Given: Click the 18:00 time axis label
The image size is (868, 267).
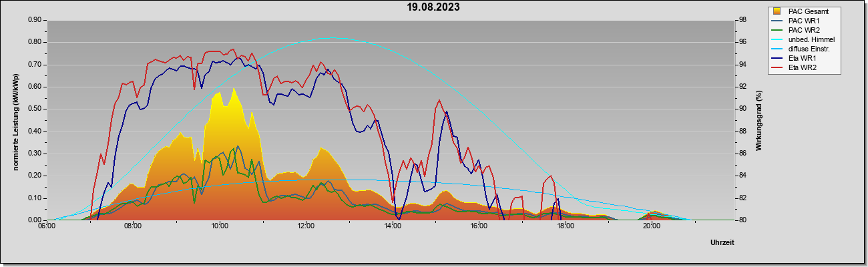Looking at the screenshot, I should coord(566,227).
